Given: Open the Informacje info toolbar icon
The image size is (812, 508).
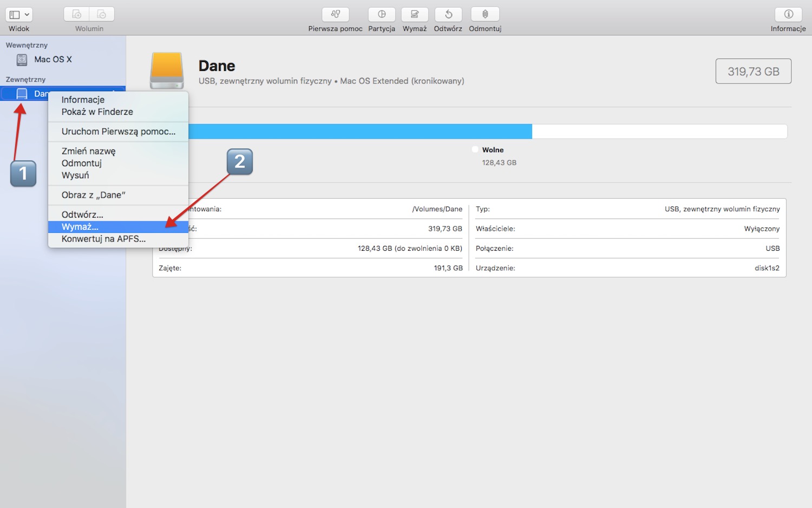Looking at the screenshot, I should pos(788,15).
